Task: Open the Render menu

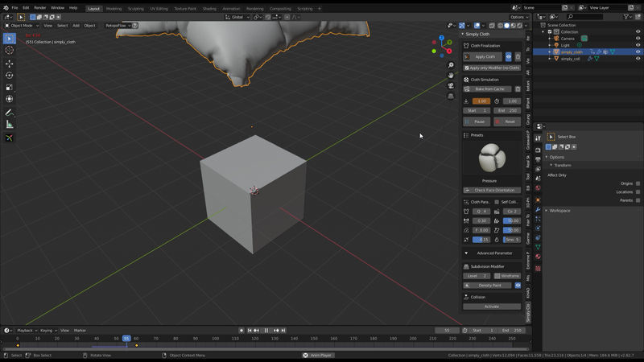Action: click(x=40, y=8)
